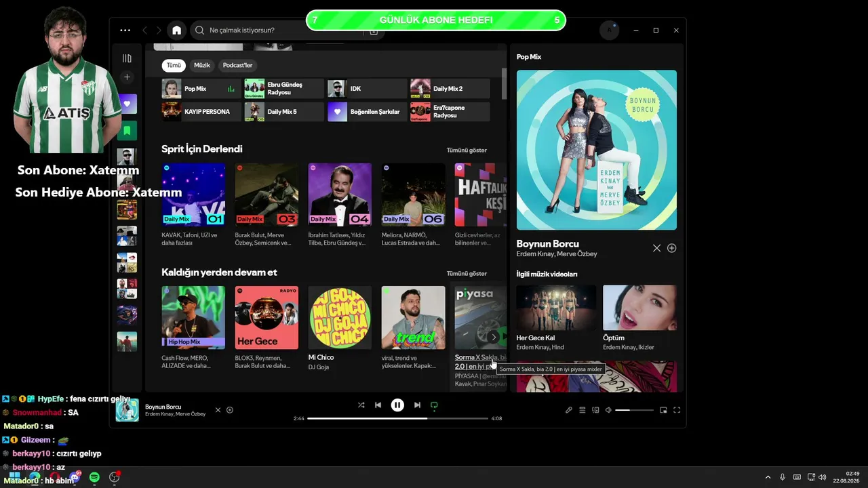Go forward with the right arrow

[x=159, y=30]
